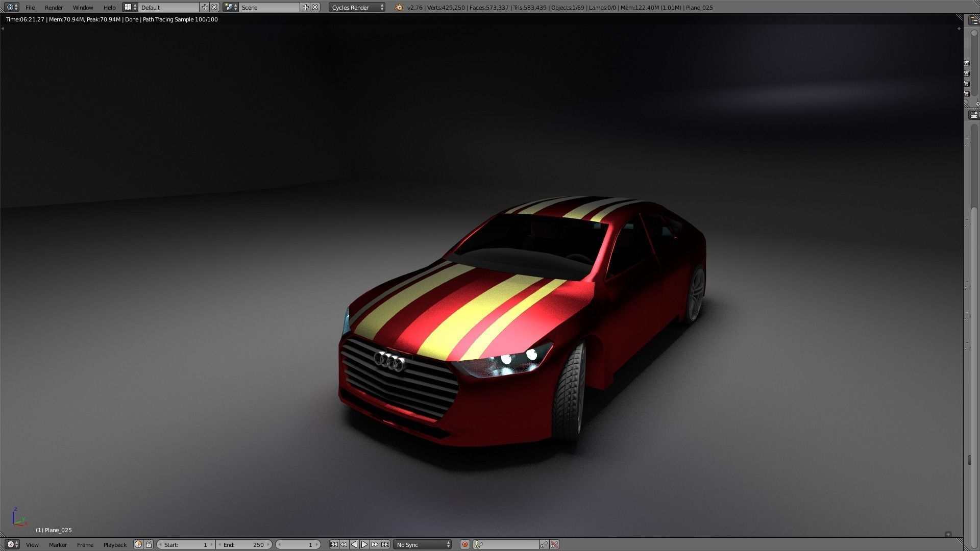Open the scene browse icon
The height and width of the screenshot is (551, 980).
tap(231, 7)
